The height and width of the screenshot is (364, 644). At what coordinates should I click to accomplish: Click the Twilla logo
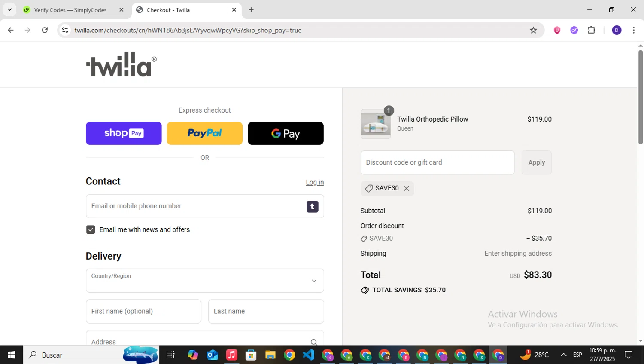point(122,64)
